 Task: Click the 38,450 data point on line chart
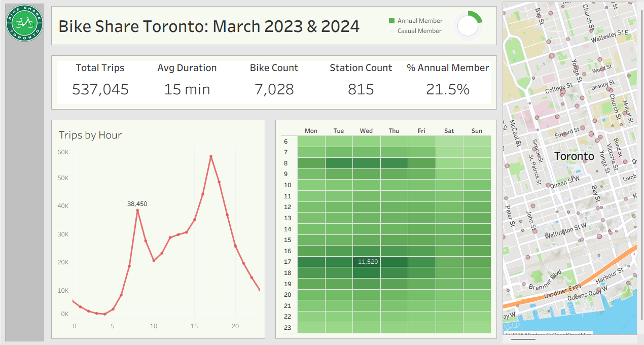[x=137, y=210]
